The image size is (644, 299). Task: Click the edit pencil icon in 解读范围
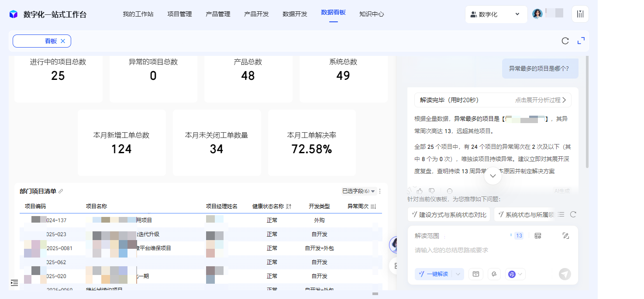click(x=566, y=236)
